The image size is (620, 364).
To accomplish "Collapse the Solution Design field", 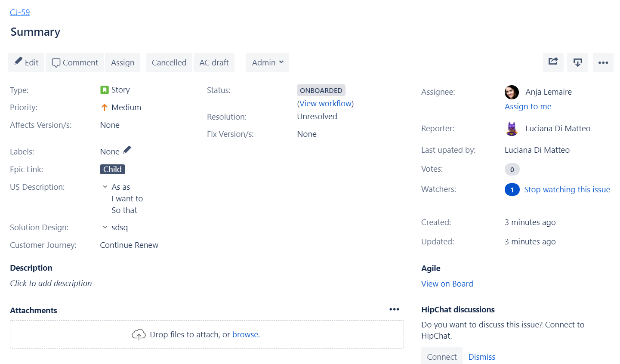I will point(105,227).
